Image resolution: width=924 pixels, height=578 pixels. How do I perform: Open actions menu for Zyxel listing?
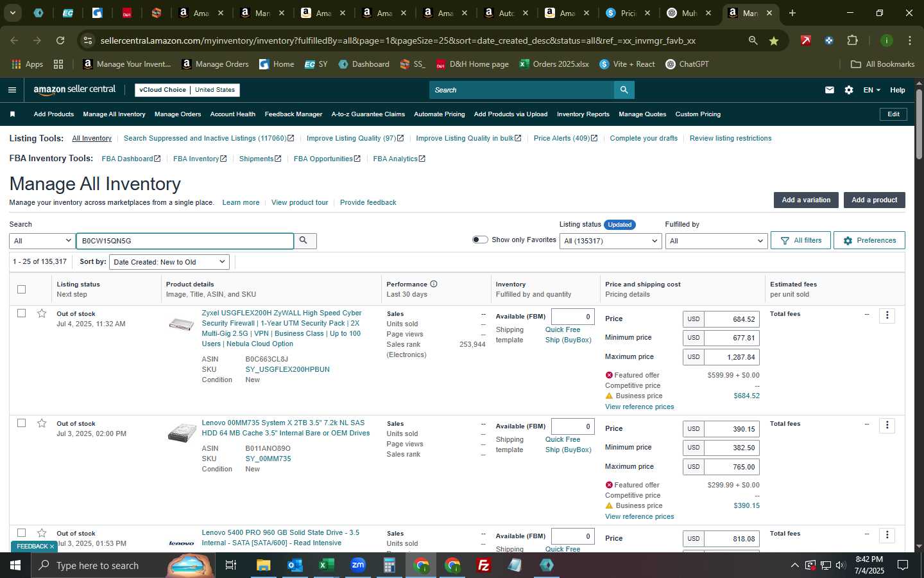[887, 315]
